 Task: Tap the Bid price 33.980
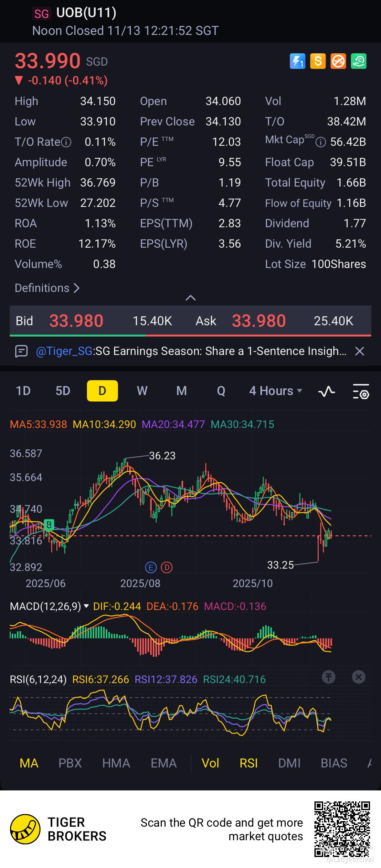76,321
